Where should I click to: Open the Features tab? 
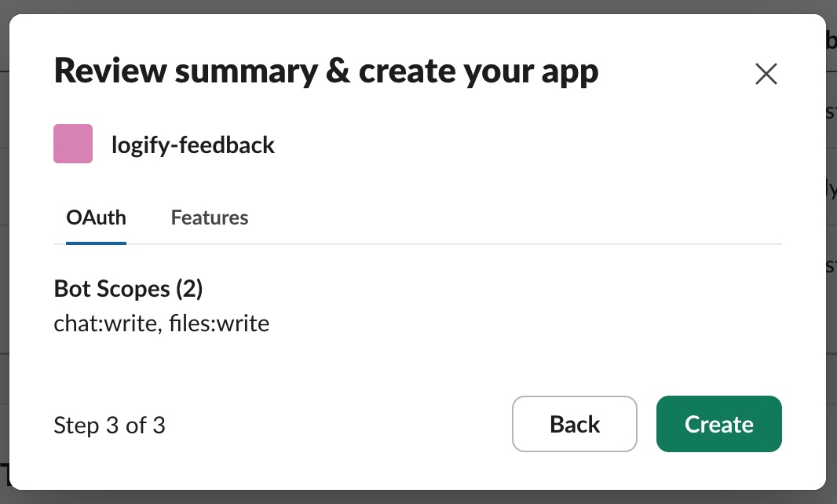[210, 217]
